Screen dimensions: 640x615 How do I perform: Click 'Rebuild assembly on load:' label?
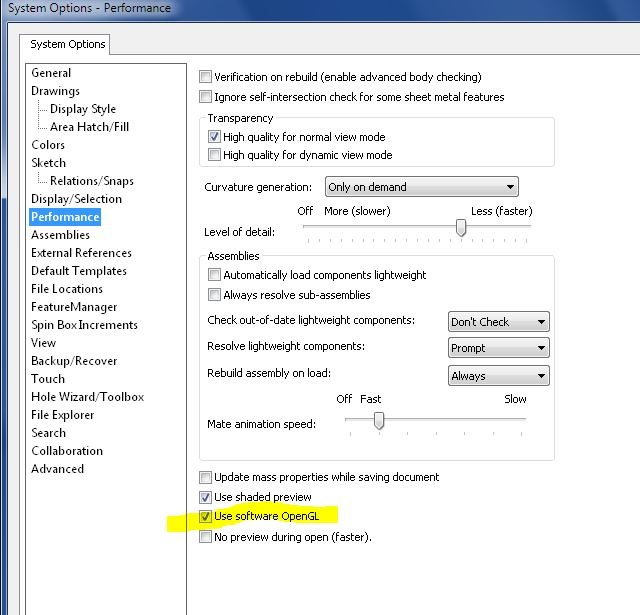pos(269,373)
